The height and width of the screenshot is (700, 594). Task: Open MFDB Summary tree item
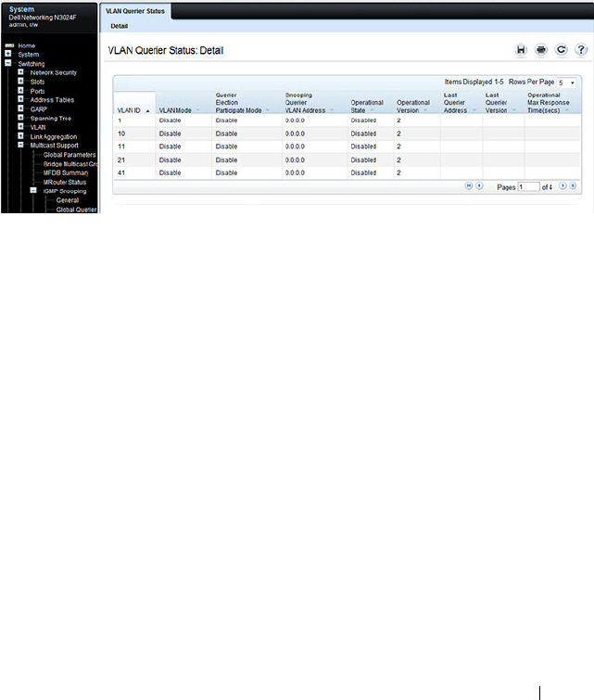coord(66,172)
